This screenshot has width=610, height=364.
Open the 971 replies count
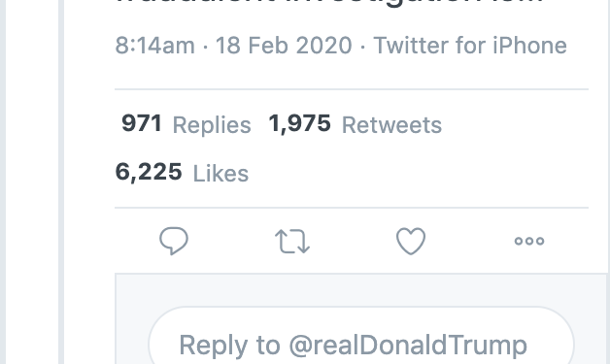pos(142,123)
